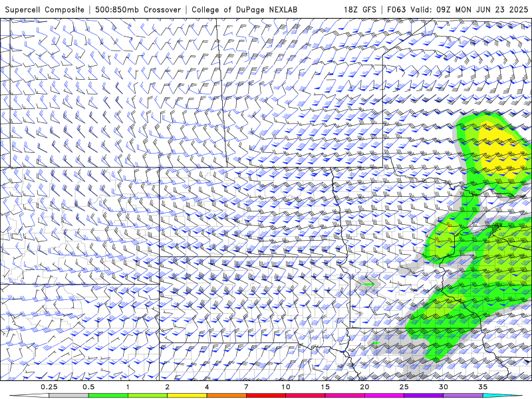Select the bright green legend segment between 0.5 and 1
This screenshot has height=399, width=532.
click(108, 396)
